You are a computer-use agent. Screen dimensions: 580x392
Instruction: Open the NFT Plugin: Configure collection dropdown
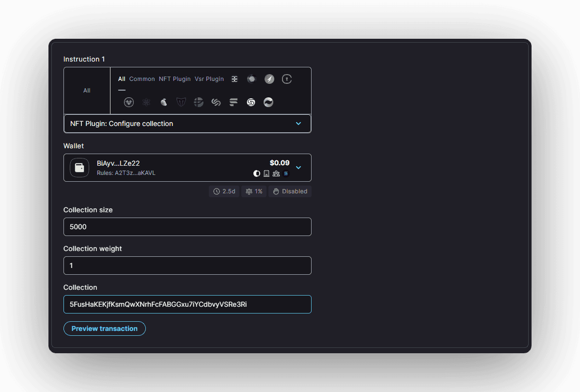coord(187,124)
